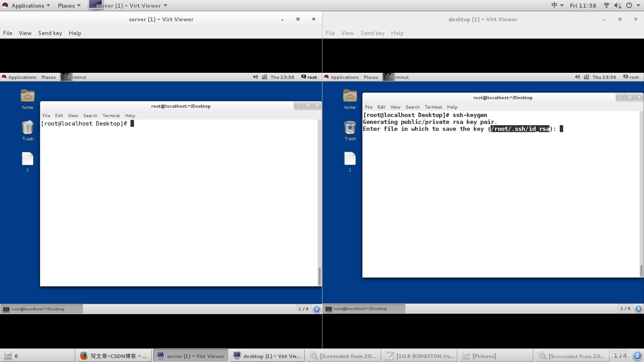The width and height of the screenshot is (644, 362).
Task: Open the host Wi-Fi status icon
Action: click(606, 5)
